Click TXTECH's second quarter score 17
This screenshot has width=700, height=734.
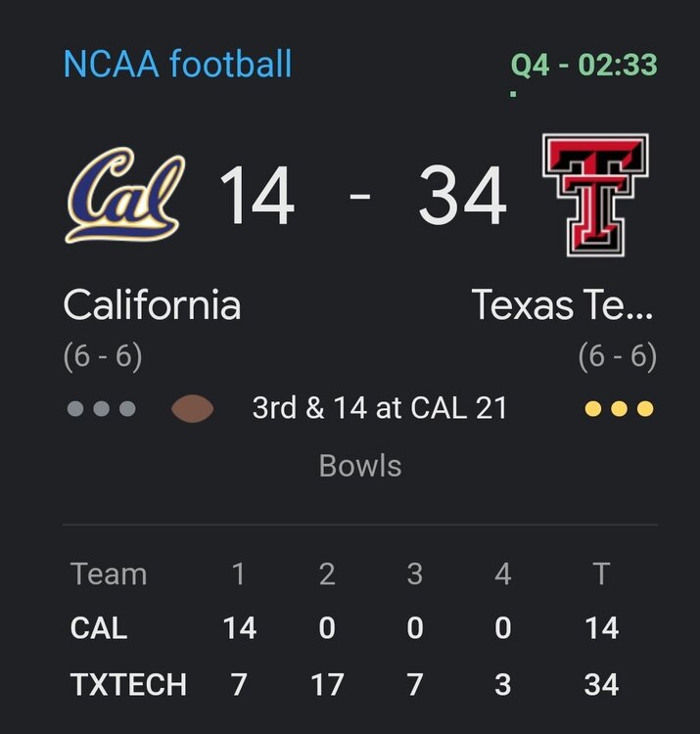coord(326,684)
